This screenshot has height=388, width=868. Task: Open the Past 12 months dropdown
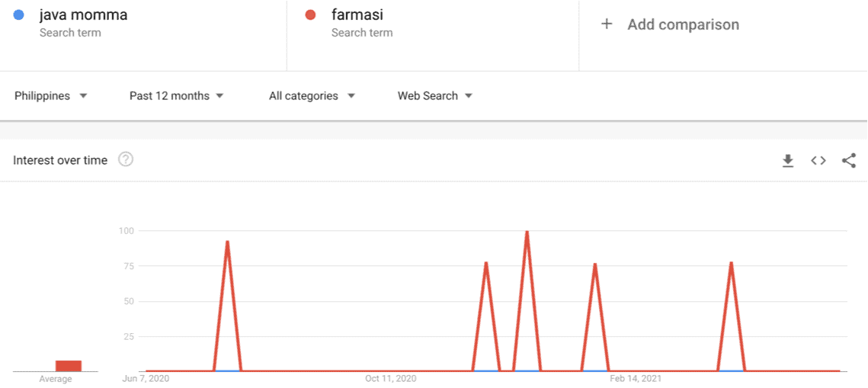click(x=176, y=96)
